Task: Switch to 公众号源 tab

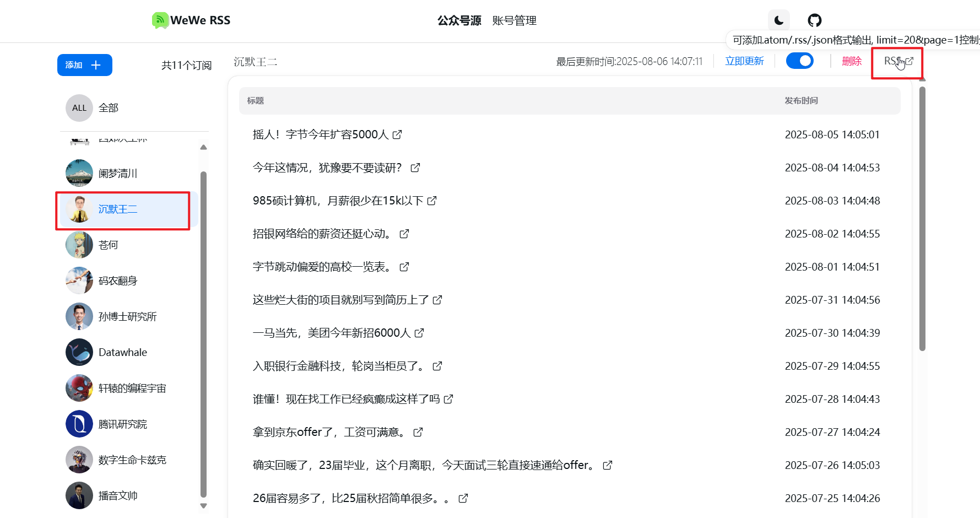Action: (x=459, y=20)
